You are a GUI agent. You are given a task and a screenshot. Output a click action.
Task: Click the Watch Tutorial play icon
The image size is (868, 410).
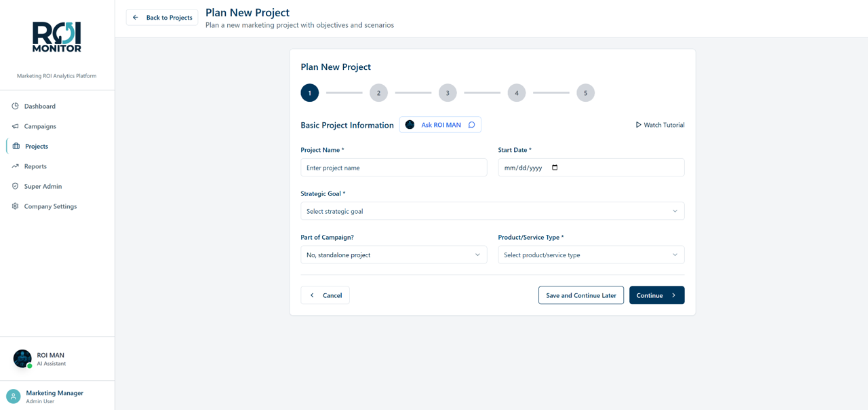[x=638, y=125]
